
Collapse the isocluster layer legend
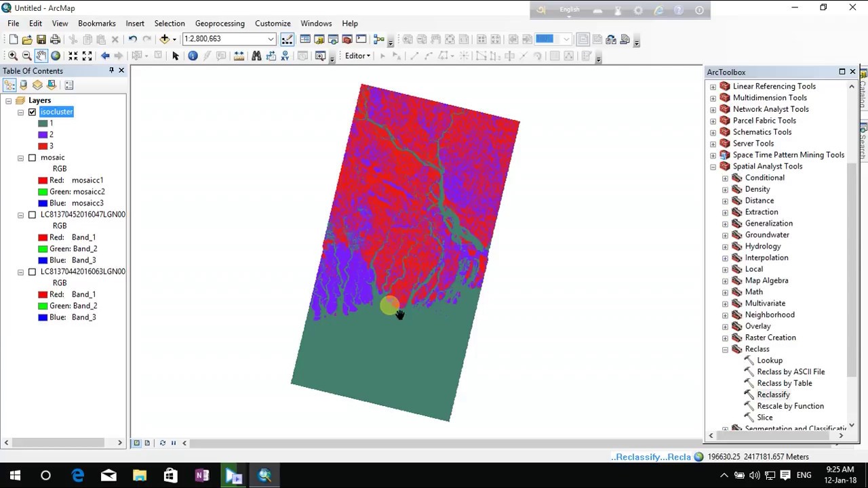[x=20, y=112]
